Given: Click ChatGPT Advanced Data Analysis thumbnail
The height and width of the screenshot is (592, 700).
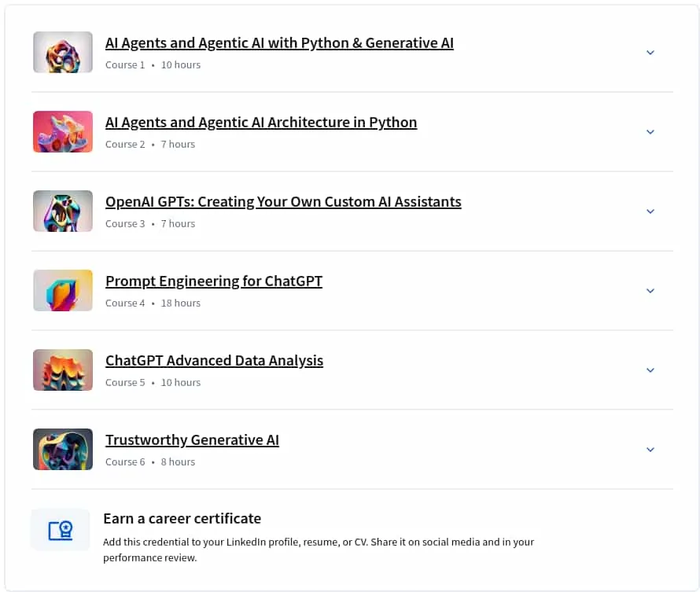Looking at the screenshot, I should [x=63, y=370].
